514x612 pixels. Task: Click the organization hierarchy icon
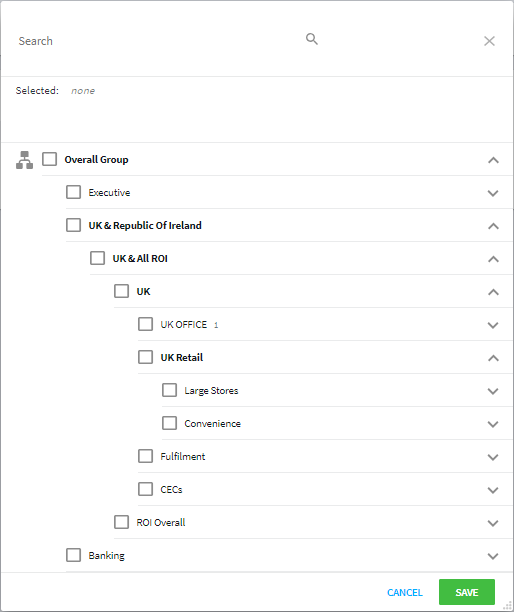[24, 160]
